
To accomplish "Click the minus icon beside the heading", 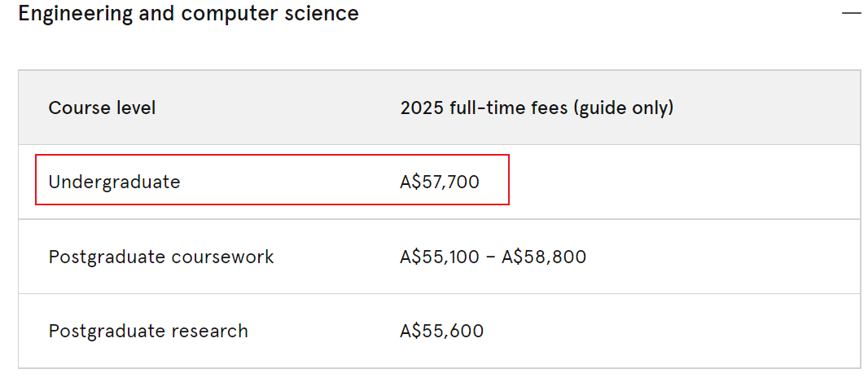I will [852, 13].
